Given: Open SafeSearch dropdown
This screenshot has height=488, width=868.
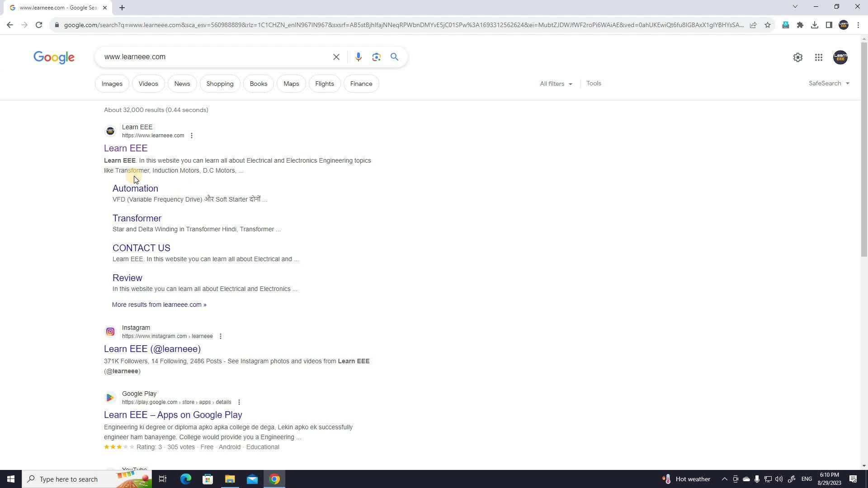Looking at the screenshot, I should tap(829, 83).
